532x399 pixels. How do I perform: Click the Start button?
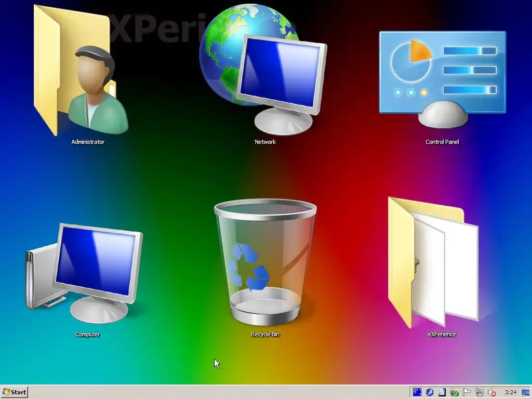click(x=14, y=392)
